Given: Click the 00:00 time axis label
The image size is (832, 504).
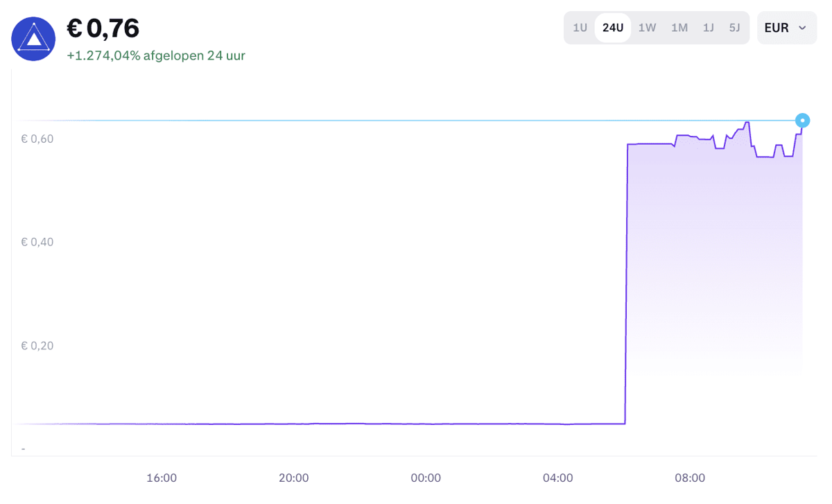Looking at the screenshot, I should [426, 478].
